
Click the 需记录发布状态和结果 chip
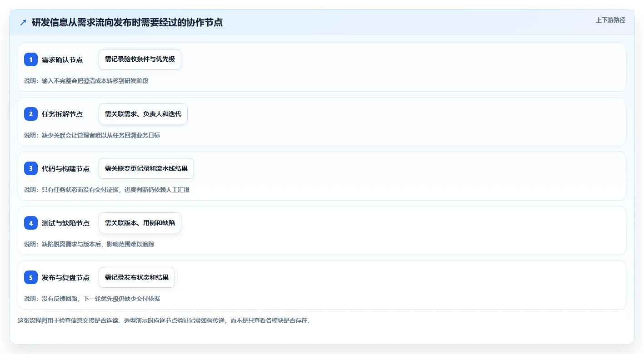137,277
